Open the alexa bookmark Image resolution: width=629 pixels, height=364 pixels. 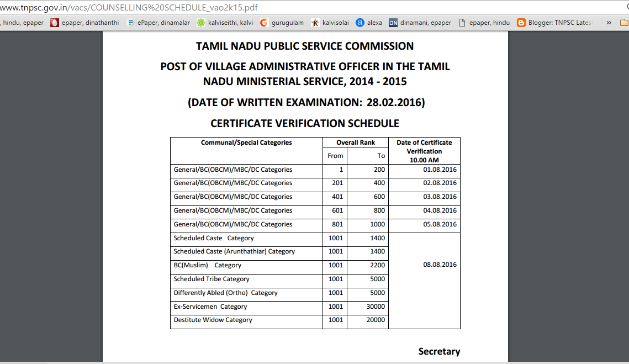369,23
